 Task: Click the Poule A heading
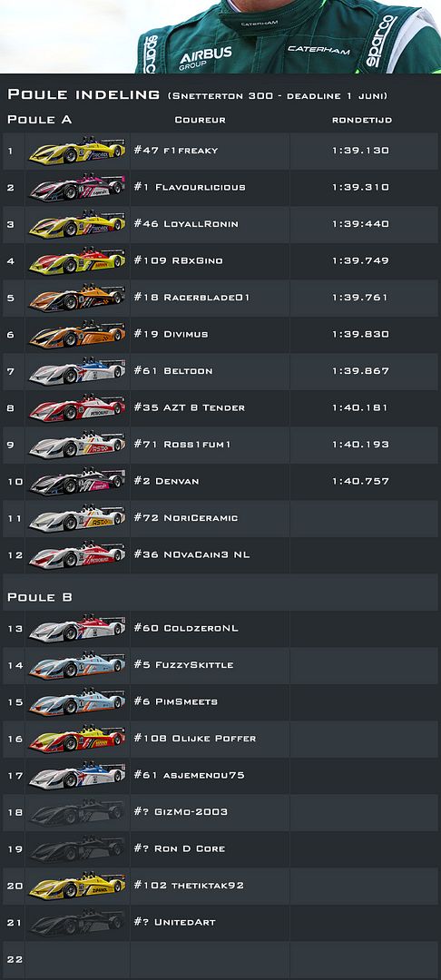[x=39, y=120]
